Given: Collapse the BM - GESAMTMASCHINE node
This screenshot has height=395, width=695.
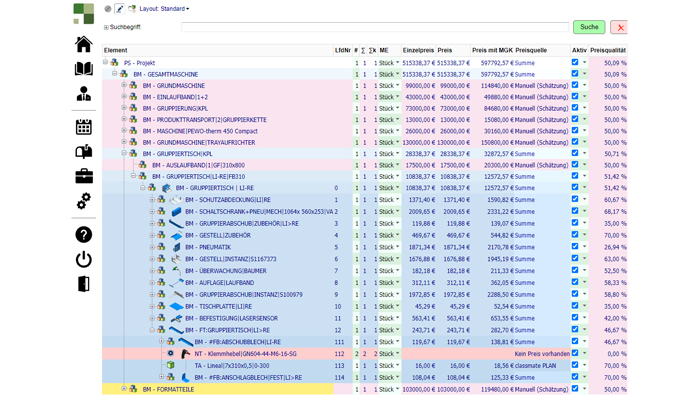Looking at the screenshot, I should pos(115,74).
